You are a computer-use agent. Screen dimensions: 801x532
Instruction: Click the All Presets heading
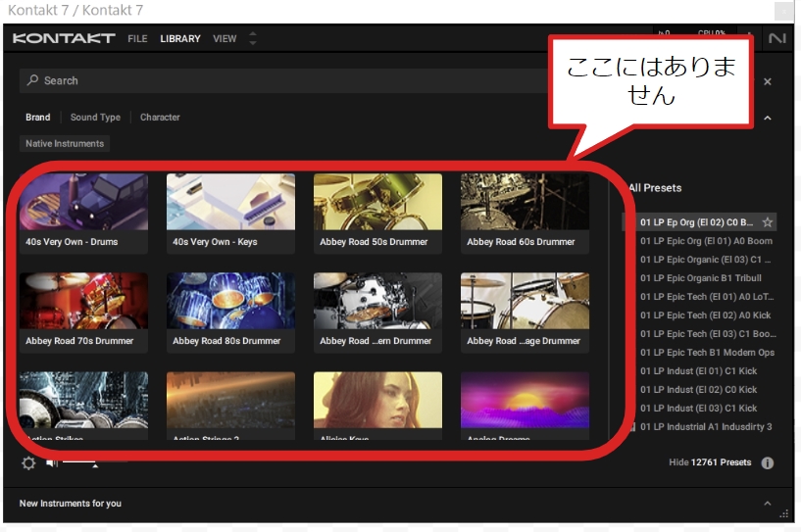pos(656,188)
